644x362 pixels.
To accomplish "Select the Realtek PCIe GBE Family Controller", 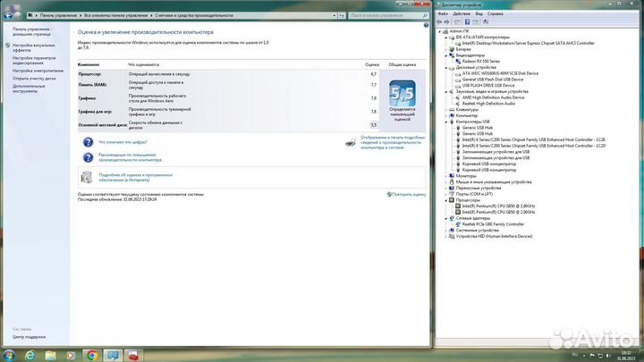I will pos(493,224).
